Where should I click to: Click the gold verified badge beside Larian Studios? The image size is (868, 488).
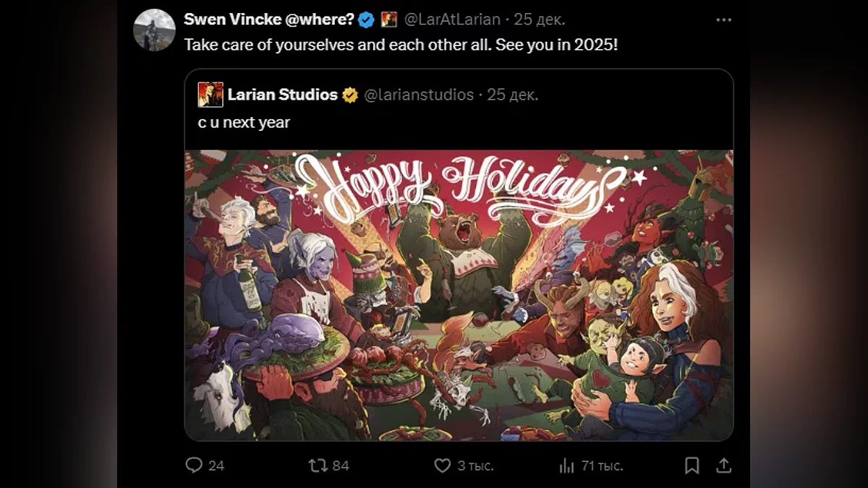(350, 95)
